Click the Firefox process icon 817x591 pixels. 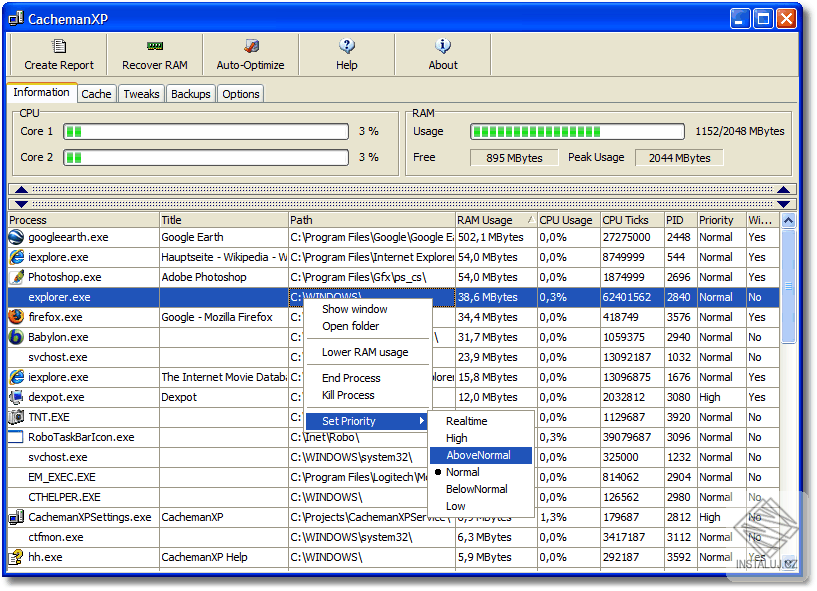click(x=16, y=317)
